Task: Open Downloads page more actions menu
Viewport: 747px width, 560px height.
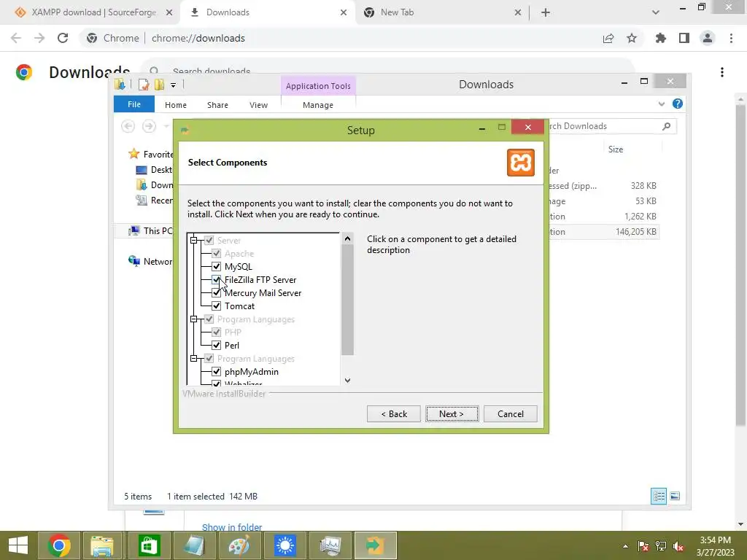Action: pyautogui.click(x=722, y=72)
